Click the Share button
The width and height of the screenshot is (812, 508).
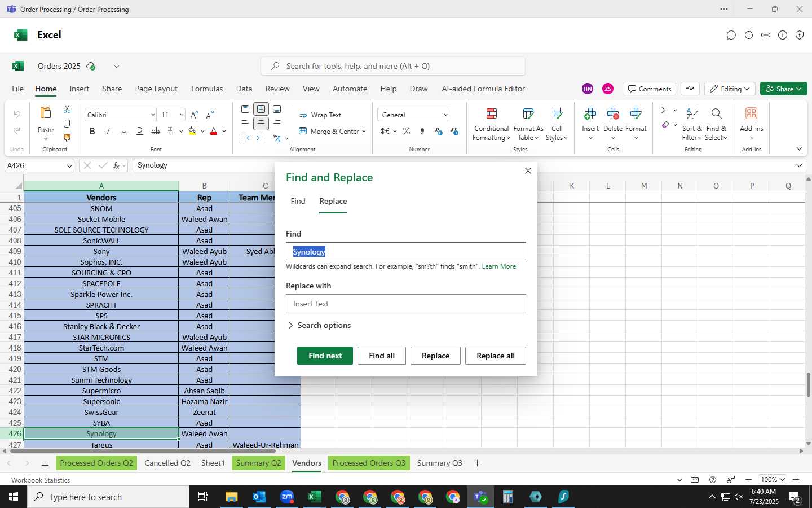(x=783, y=89)
